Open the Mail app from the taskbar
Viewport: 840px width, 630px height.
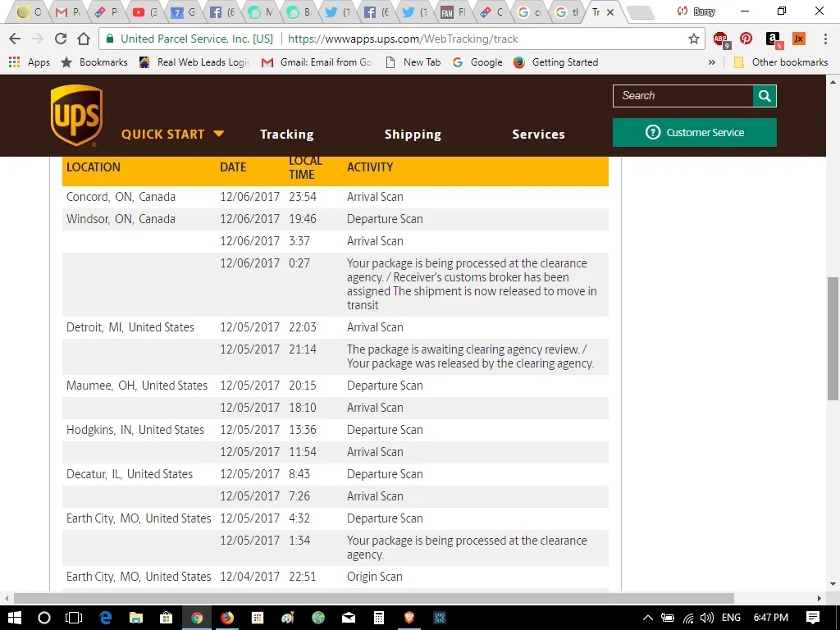coord(348,618)
